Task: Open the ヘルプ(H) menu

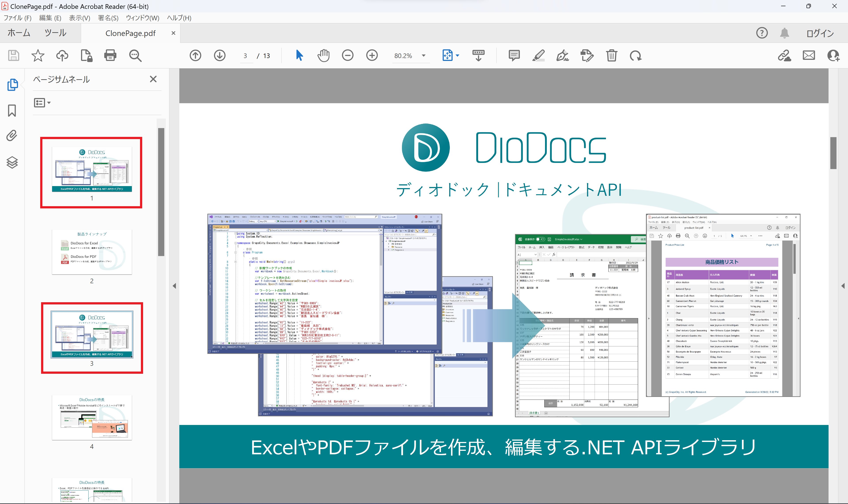Action: (179, 18)
